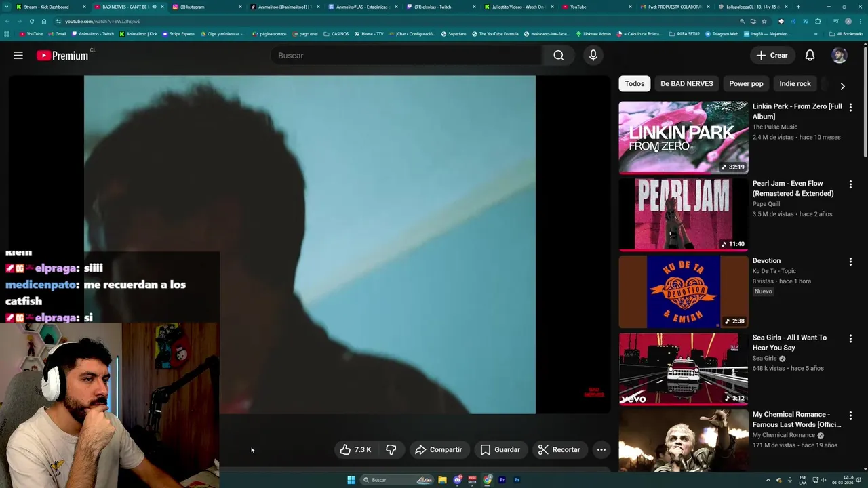
Task: Click the Recortar clip button
Action: click(x=559, y=449)
